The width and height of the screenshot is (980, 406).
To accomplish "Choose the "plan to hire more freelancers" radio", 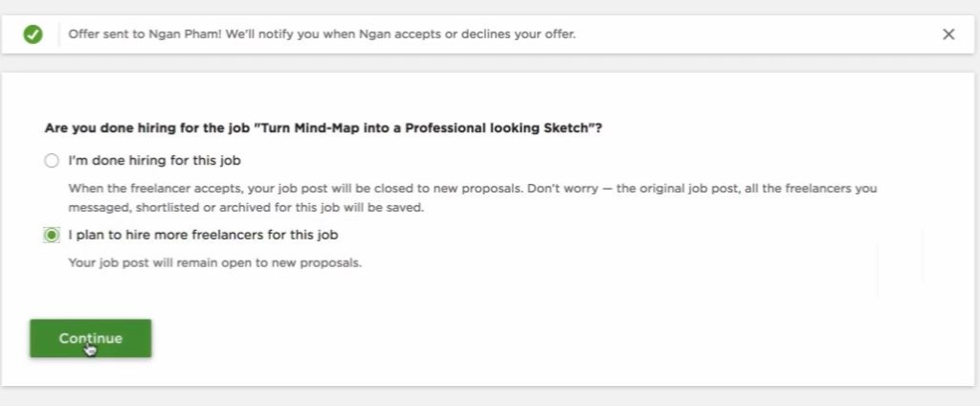I will tap(52, 236).
